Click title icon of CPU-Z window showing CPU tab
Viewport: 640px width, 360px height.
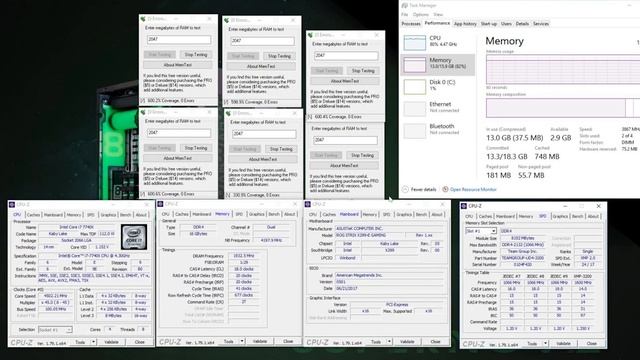(x=12, y=204)
